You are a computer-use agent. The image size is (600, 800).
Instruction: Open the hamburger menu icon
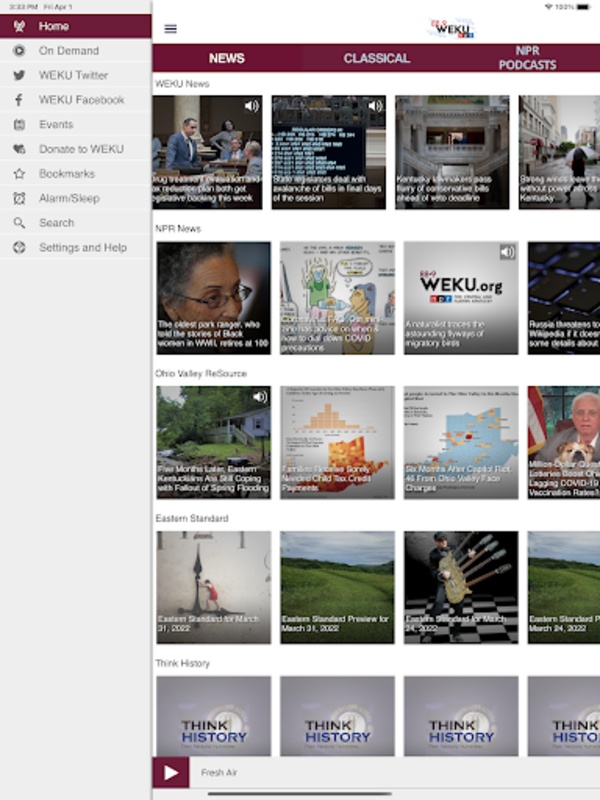(x=170, y=29)
